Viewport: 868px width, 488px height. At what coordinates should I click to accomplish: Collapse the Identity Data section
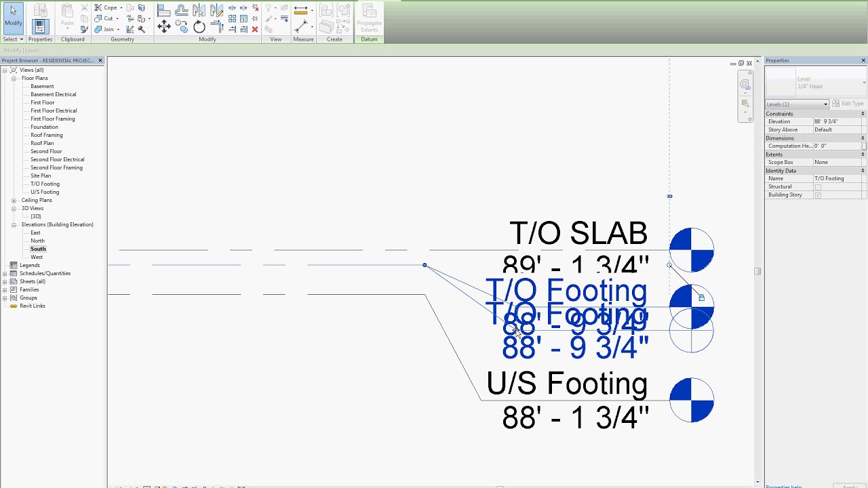863,171
